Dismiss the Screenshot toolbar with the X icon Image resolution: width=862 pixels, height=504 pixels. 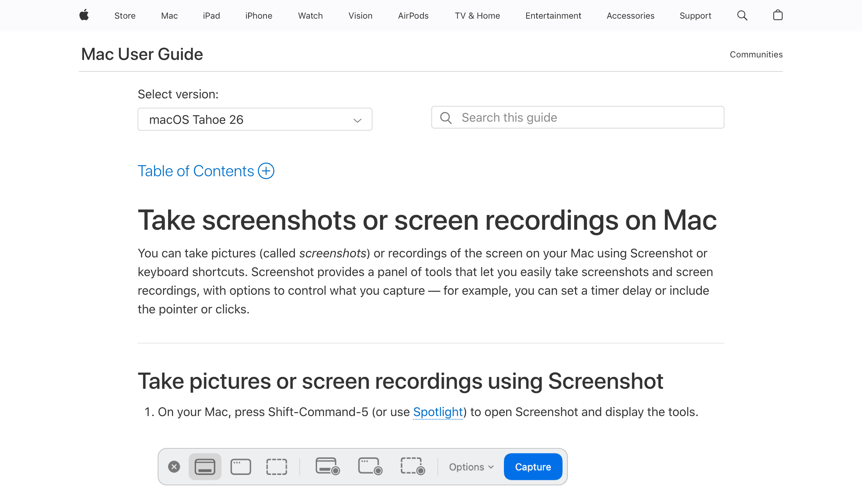point(174,467)
